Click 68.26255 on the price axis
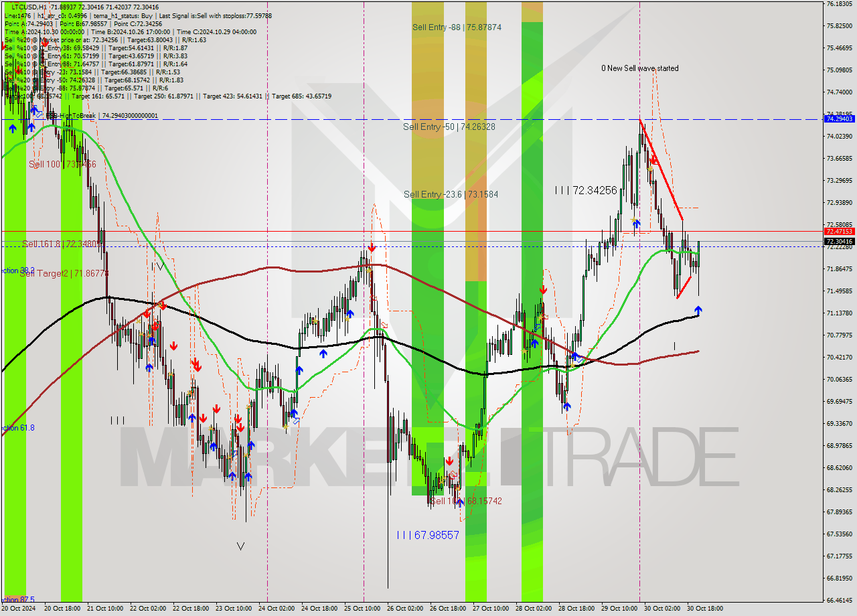Screen dimensions: 857x616 pyautogui.click(x=839, y=489)
